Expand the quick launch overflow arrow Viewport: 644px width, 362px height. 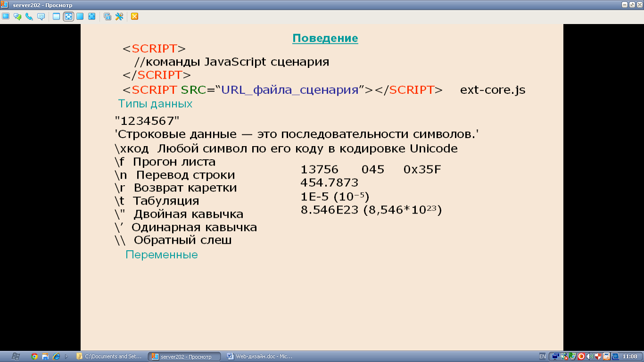(x=66, y=356)
